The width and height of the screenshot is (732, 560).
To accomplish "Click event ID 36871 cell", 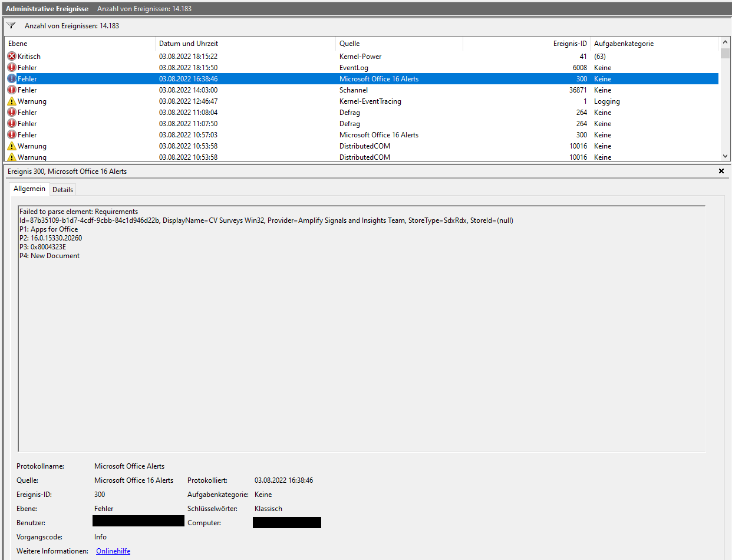I will [578, 90].
